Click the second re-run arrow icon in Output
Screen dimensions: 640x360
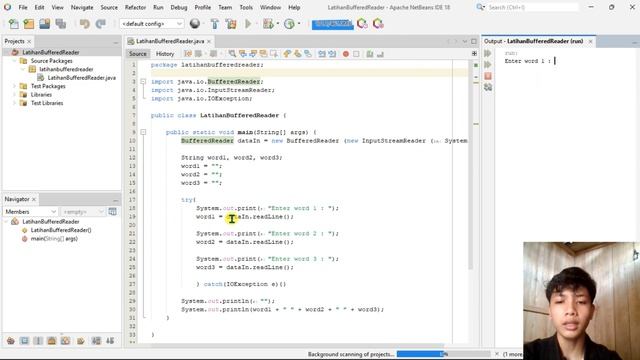click(x=488, y=65)
